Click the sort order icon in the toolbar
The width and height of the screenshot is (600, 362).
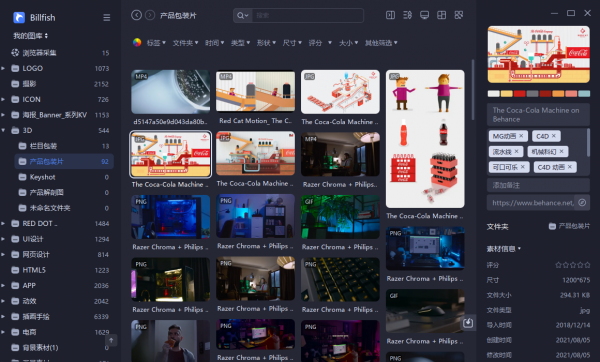click(408, 15)
